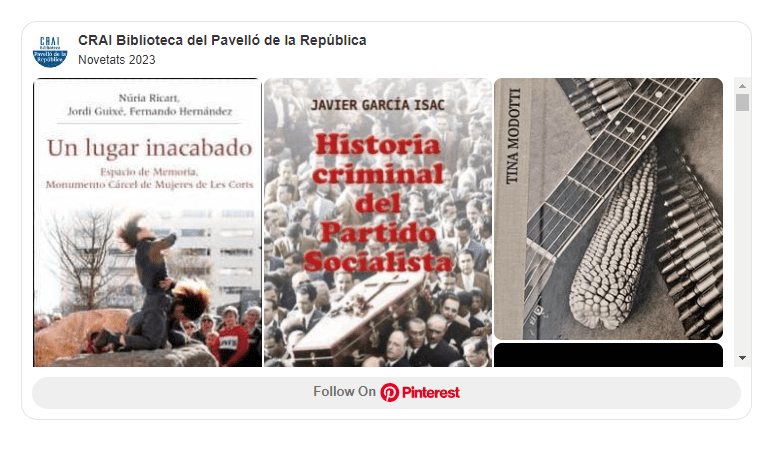
Task: Click the Pinterest logo icon
Action: pos(389,392)
